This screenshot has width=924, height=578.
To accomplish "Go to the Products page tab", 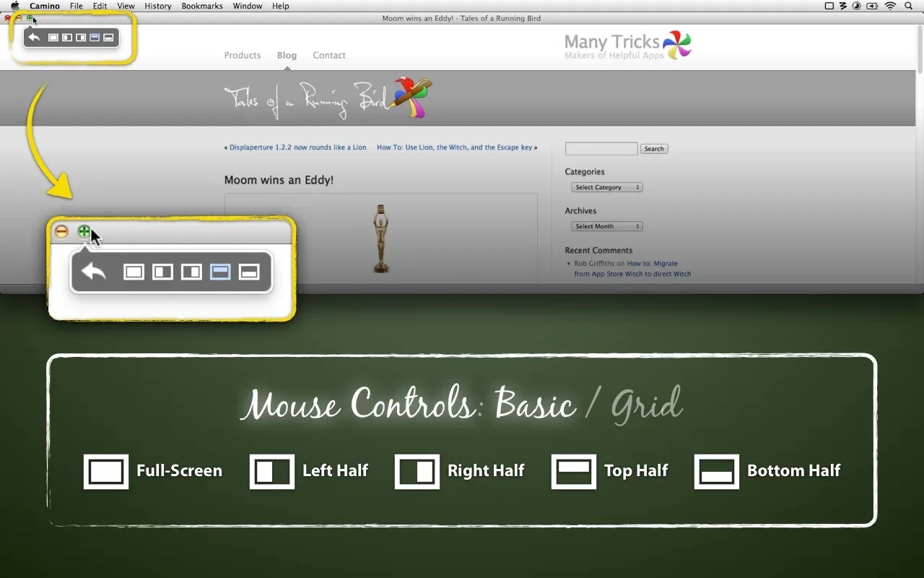I will [242, 55].
